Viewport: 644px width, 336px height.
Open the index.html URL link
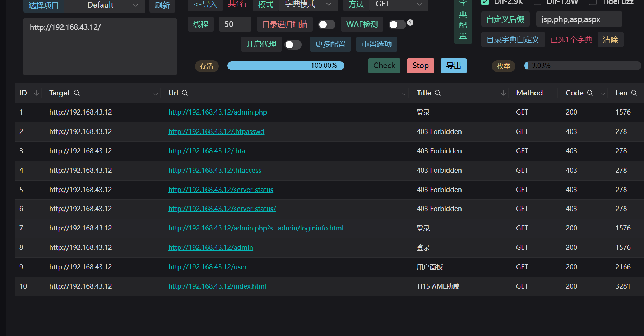(217, 286)
